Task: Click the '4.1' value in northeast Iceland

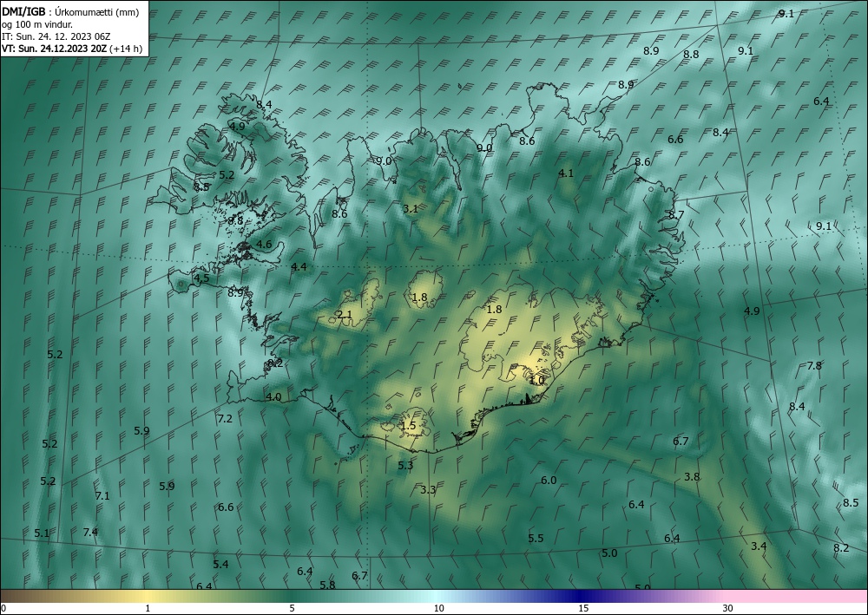Action: [x=566, y=173]
